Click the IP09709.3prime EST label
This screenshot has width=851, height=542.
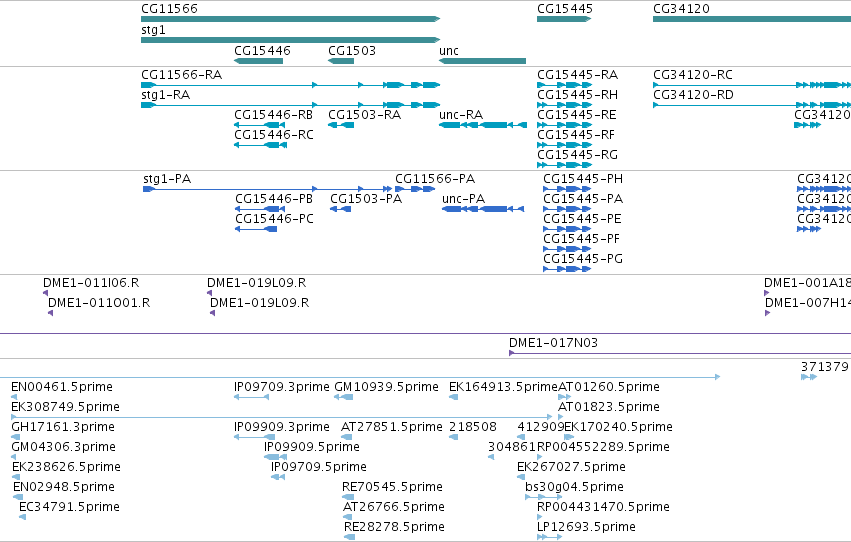click(282, 387)
